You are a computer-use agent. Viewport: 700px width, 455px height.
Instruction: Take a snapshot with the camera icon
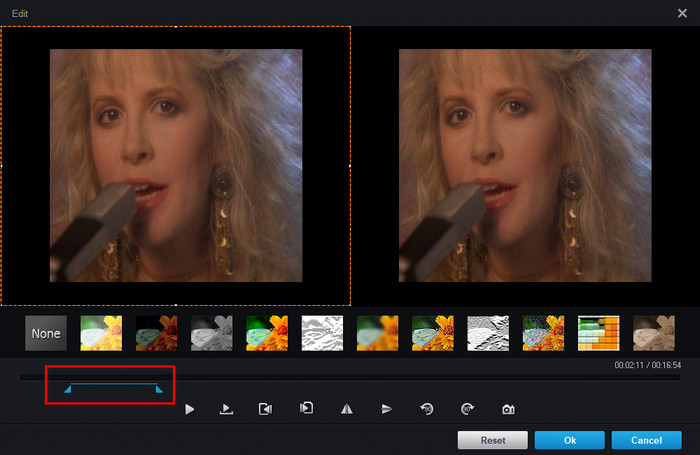tap(508, 409)
